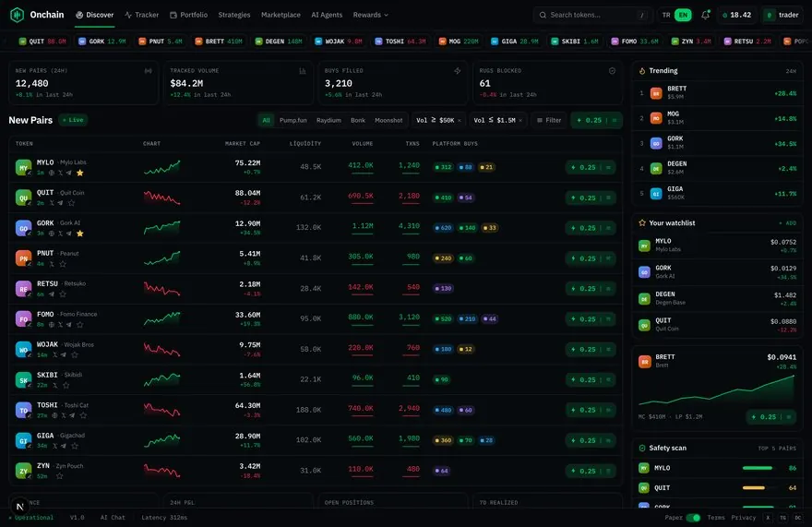Click Add in Your watchlist
The height and width of the screenshot is (527, 812).
(788, 222)
